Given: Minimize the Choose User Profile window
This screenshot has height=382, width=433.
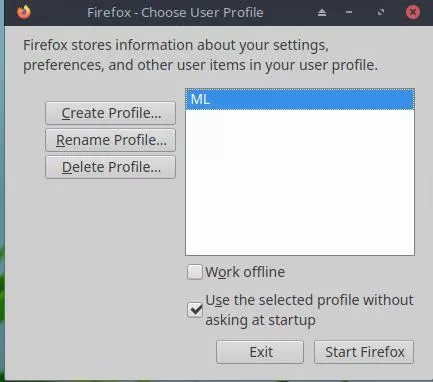Looking at the screenshot, I should [349, 12].
